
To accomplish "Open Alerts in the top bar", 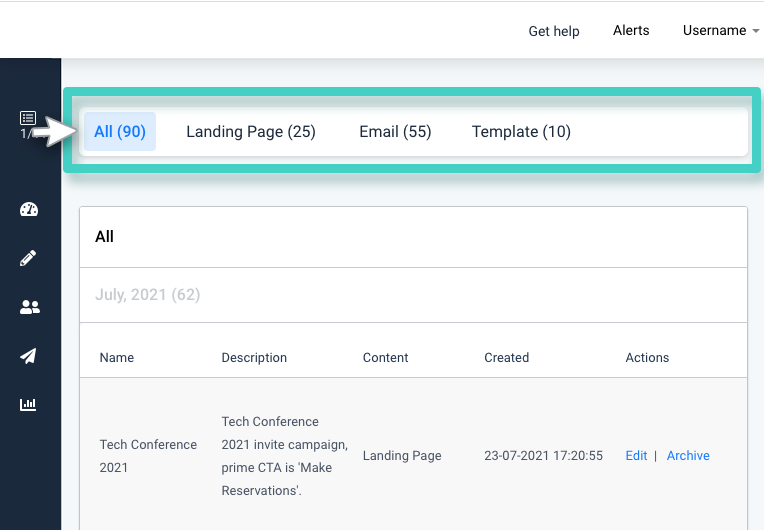I will click(x=631, y=30).
